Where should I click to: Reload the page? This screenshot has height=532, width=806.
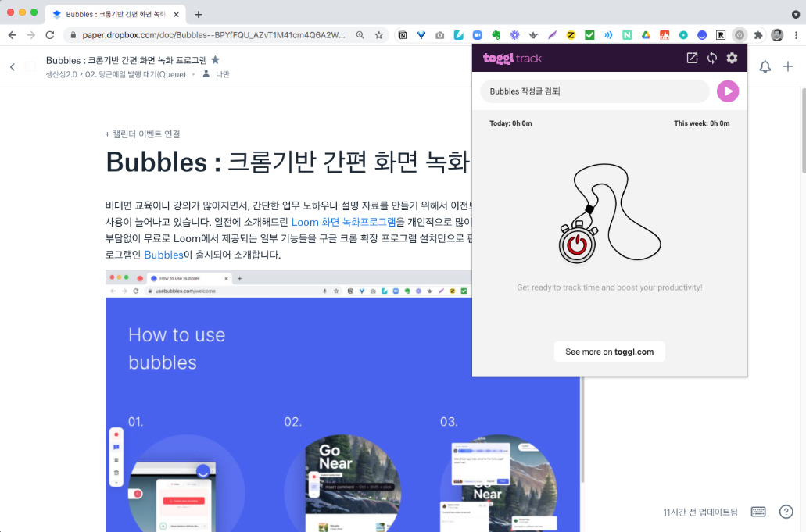tap(50, 35)
